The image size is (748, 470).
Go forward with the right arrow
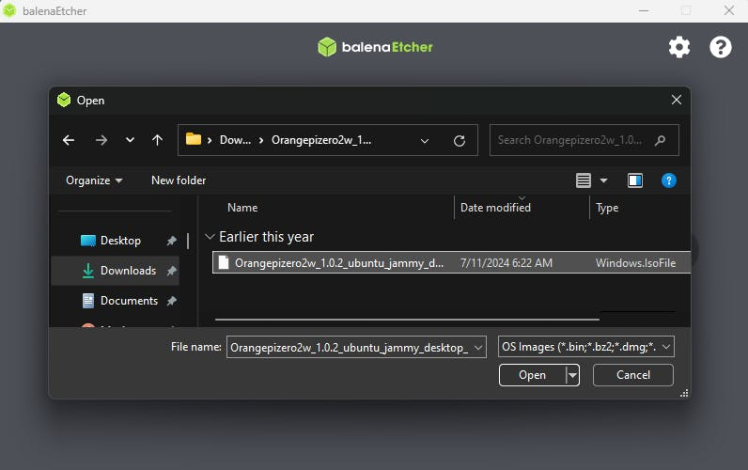click(101, 140)
